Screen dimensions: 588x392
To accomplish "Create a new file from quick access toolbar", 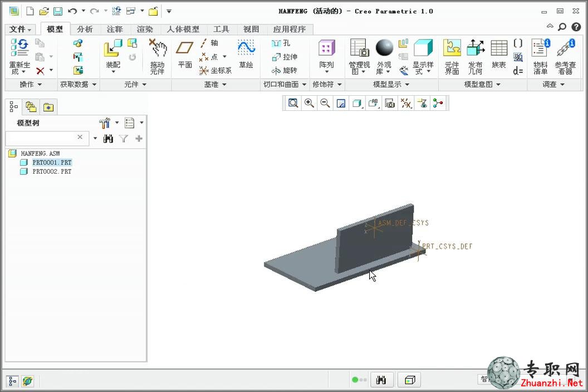I will [x=30, y=11].
